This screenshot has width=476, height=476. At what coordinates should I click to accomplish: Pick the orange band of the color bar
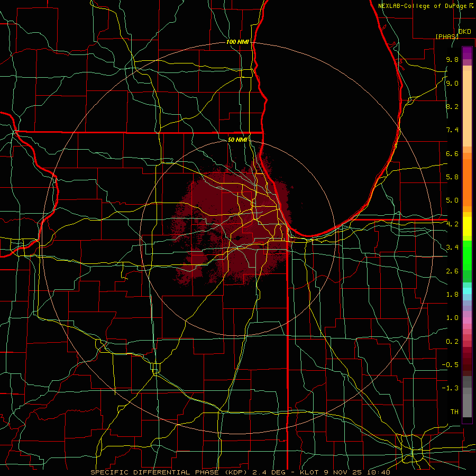coord(467,182)
